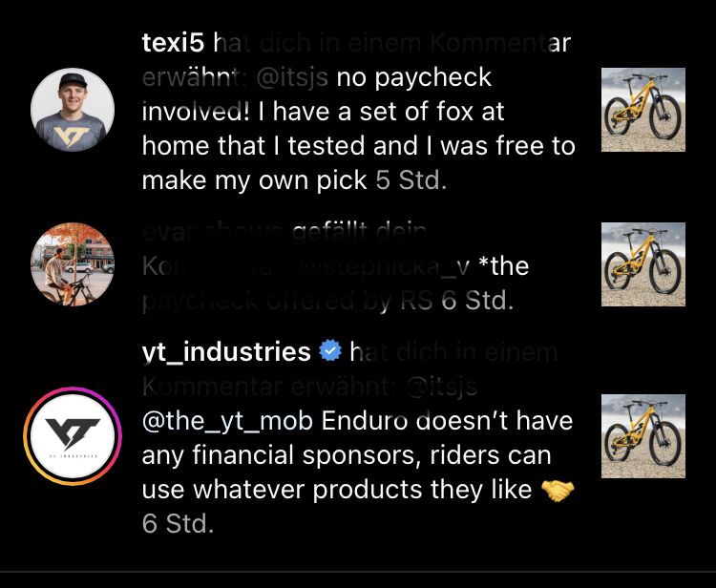Open texi5's profile picture
Screen dimensions: 716x588
coord(73,110)
